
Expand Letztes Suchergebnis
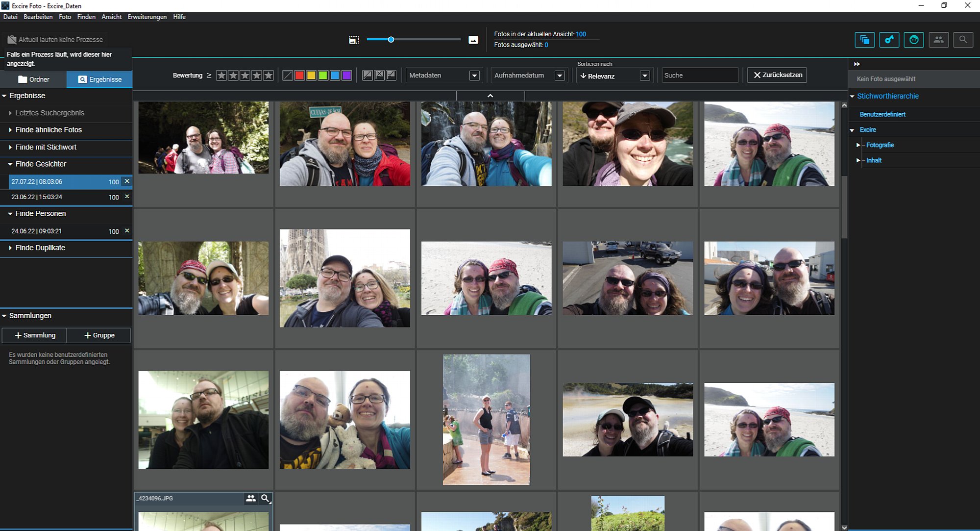click(10, 113)
